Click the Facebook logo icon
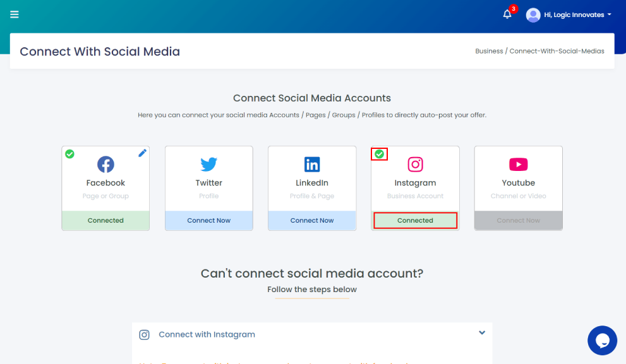This screenshot has width=626, height=364. click(105, 164)
